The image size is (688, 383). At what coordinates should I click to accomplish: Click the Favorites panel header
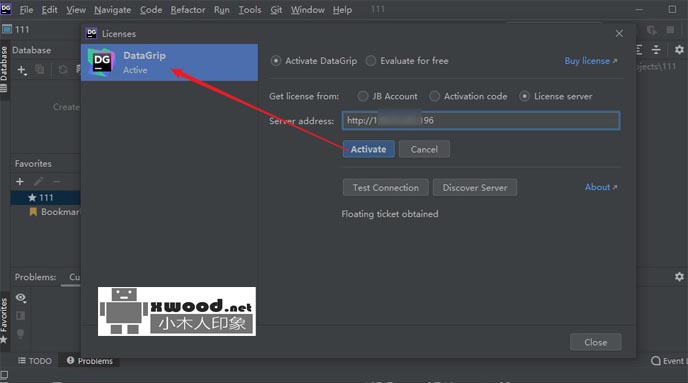(33, 164)
